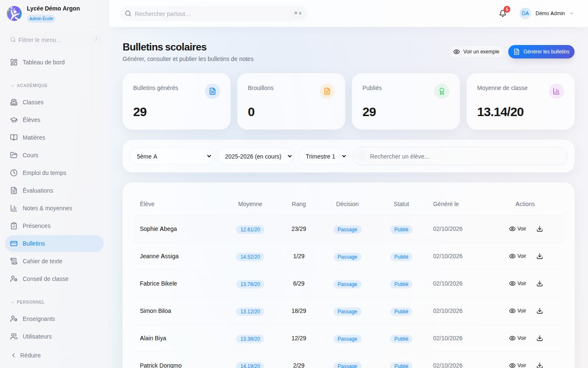Click the Moyenne de classe chart icon
The height and width of the screenshot is (368, 588).
coord(556,91)
